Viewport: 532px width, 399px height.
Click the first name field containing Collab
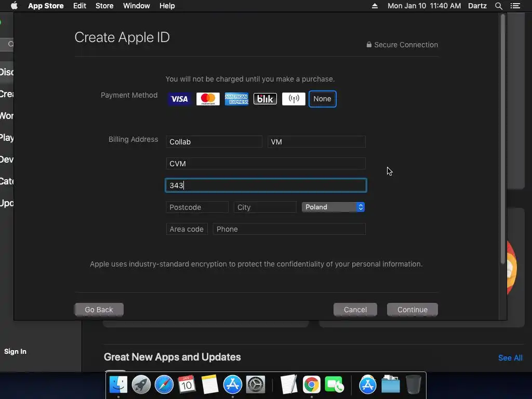214,142
